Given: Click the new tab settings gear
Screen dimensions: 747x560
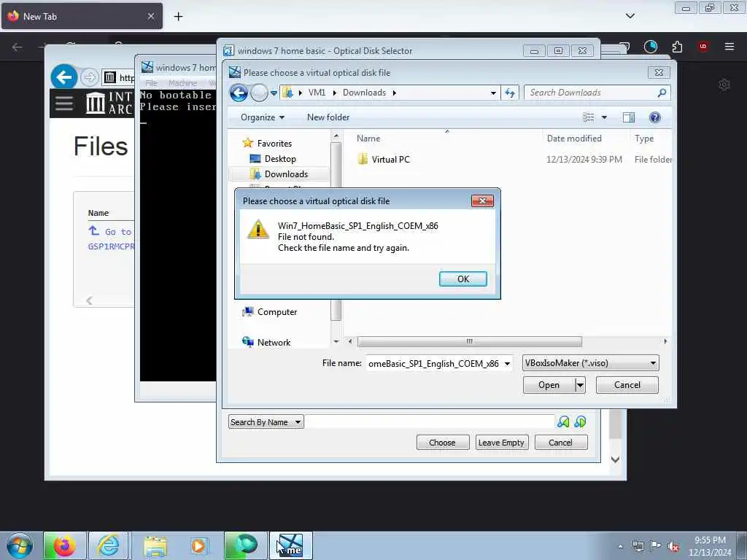Looking at the screenshot, I should [x=724, y=85].
